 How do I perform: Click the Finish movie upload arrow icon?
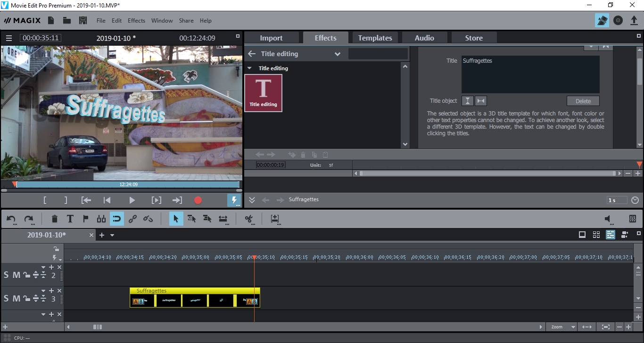coord(634,20)
